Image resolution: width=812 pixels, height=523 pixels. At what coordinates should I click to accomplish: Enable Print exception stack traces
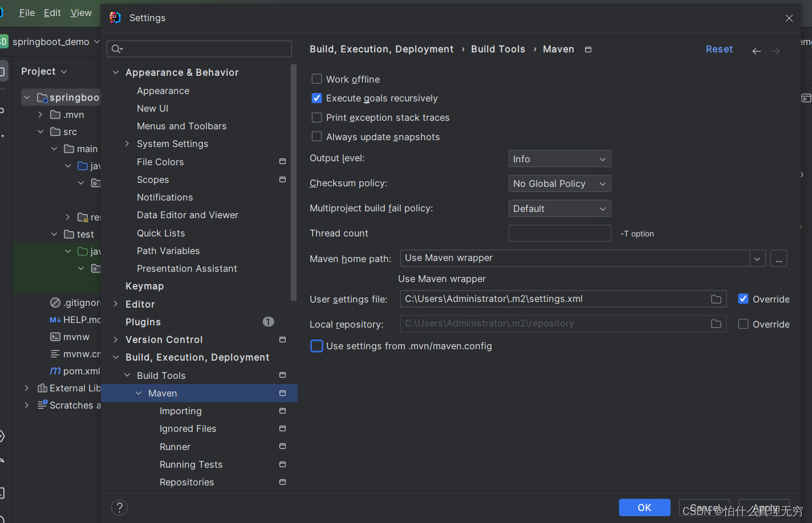coord(316,117)
